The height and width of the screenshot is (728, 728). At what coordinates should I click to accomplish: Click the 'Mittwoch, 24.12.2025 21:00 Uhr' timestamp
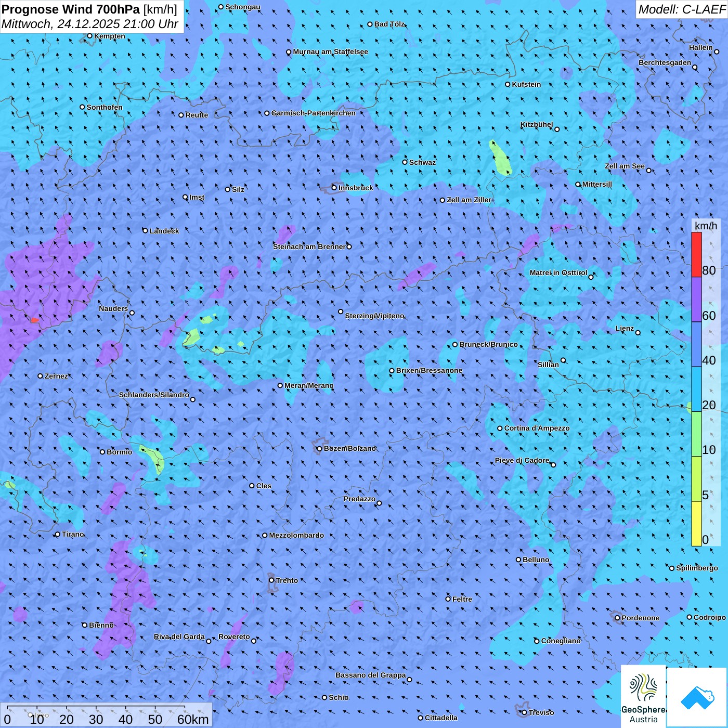point(90,24)
